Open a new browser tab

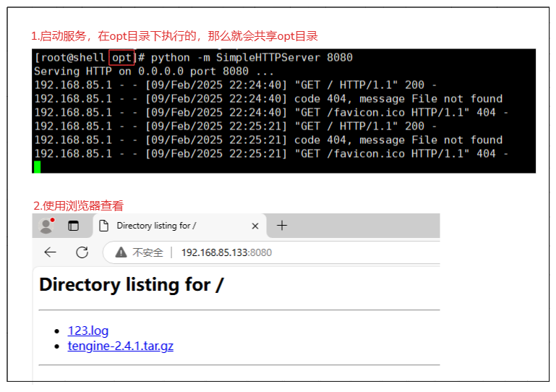282,226
